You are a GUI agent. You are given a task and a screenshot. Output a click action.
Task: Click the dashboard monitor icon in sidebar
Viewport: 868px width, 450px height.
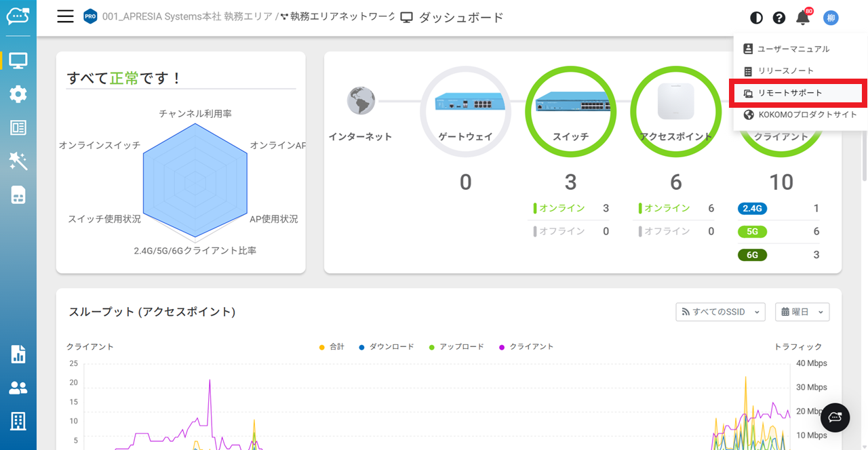click(18, 60)
